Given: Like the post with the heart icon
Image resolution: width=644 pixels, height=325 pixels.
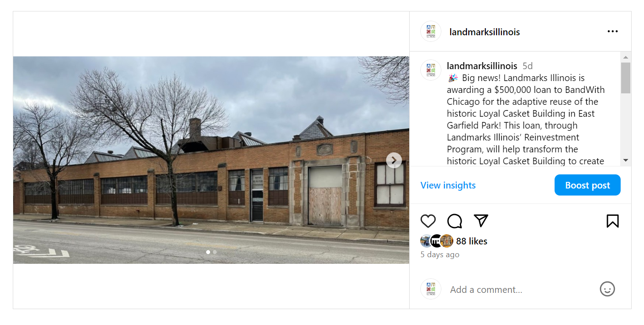Looking at the screenshot, I should 428,221.
